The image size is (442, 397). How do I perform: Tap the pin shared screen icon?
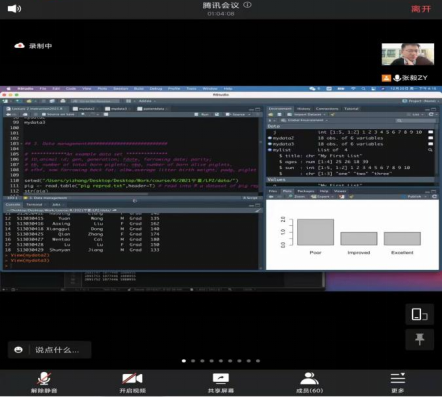tap(420, 339)
